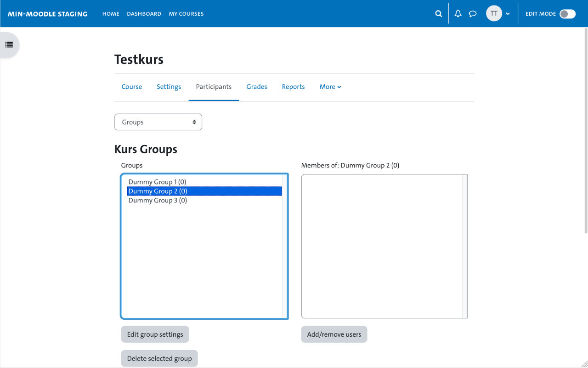The width and height of the screenshot is (588, 368).
Task: Expand the user menu chevron
Action: tap(508, 14)
